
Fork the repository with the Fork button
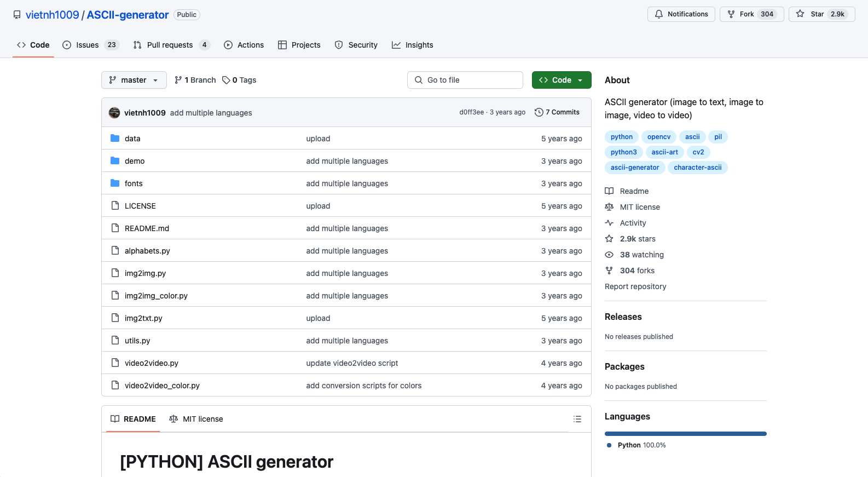click(x=752, y=14)
